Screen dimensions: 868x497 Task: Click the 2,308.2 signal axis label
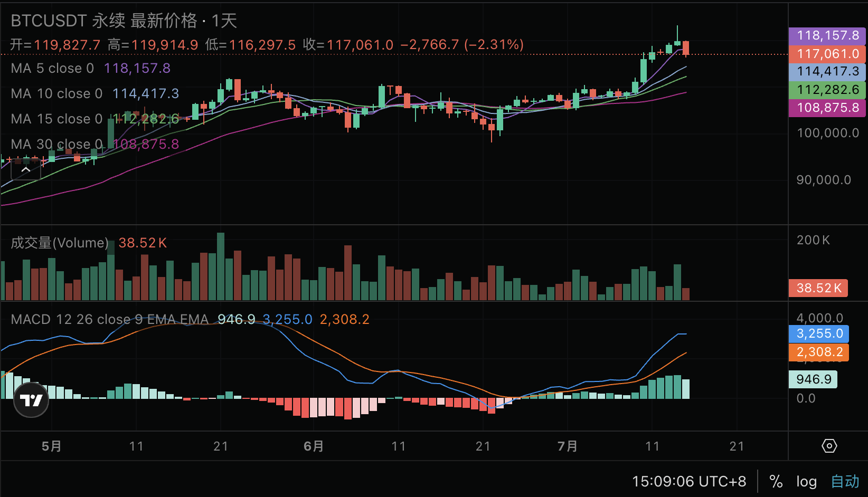pyautogui.click(x=819, y=352)
